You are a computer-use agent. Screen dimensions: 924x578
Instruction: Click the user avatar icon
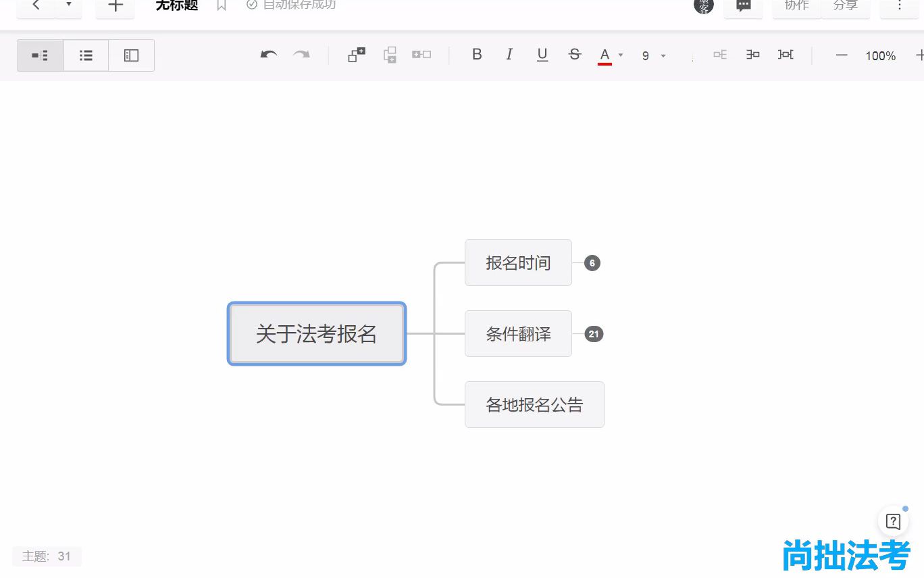click(x=704, y=5)
